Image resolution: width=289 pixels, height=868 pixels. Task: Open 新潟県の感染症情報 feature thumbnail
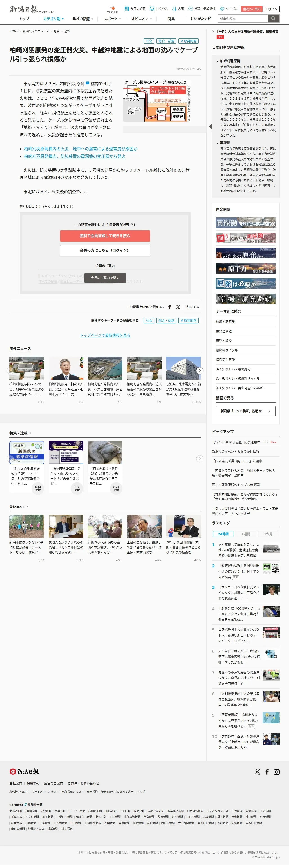[x=27, y=452]
